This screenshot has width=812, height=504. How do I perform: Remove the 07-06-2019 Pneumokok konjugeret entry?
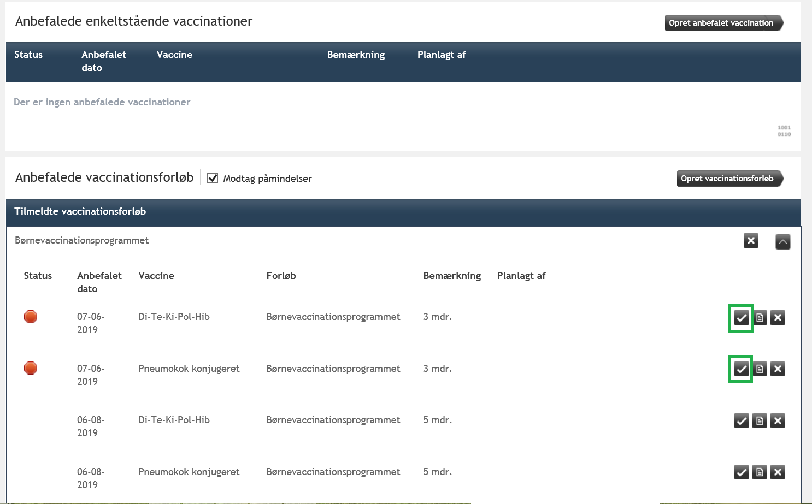coord(778,369)
